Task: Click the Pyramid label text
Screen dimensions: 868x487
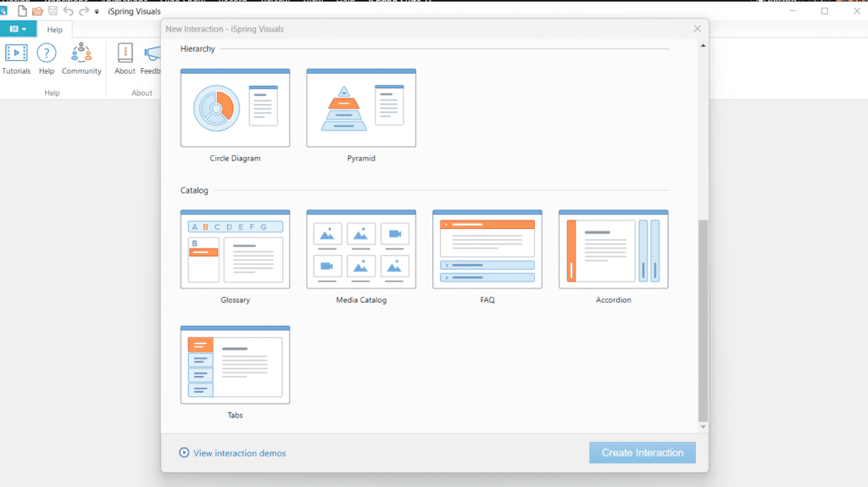Action: coord(361,159)
